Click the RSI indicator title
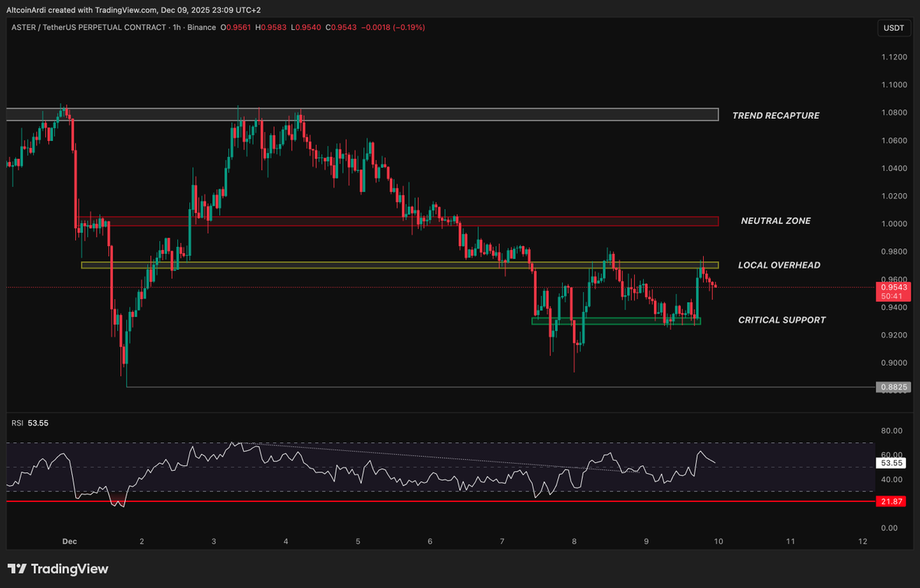Image resolution: width=920 pixels, height=588 pixels. [16, 422]
